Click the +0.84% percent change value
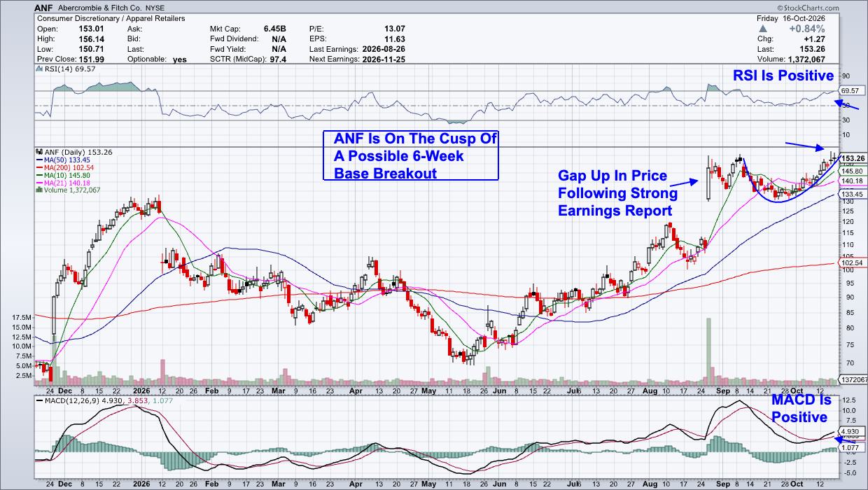The width and height of the screenshot is (868, 490). point(806,29)
